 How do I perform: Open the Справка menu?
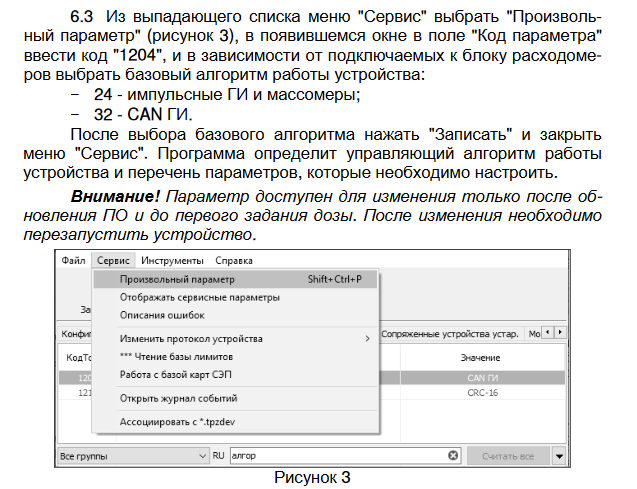tap(234, 261)
